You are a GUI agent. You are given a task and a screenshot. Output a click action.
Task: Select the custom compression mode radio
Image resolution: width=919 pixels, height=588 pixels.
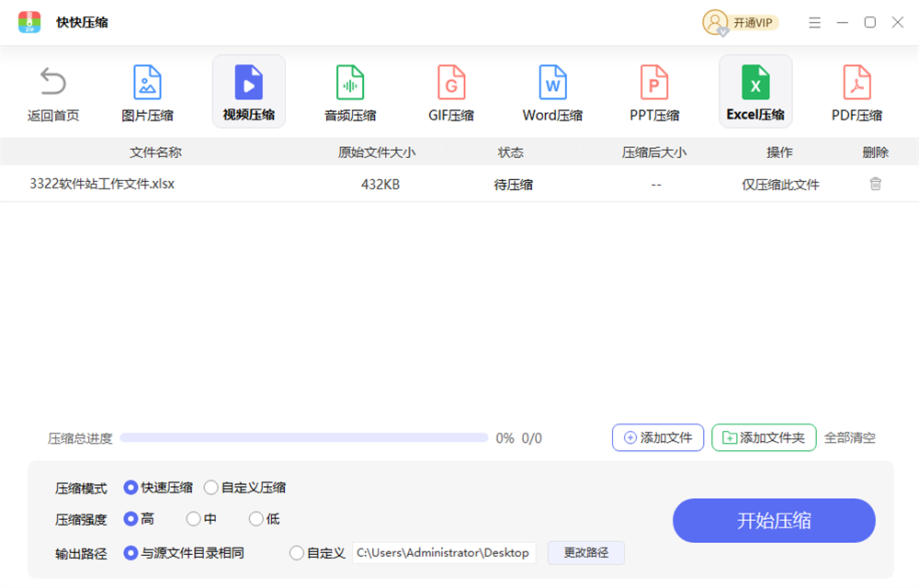[211, 488]
